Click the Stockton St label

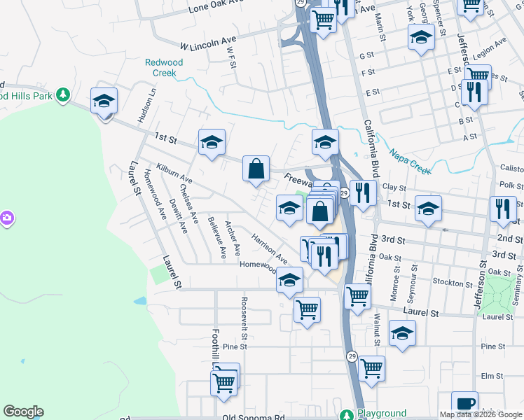tap(453, 282)
